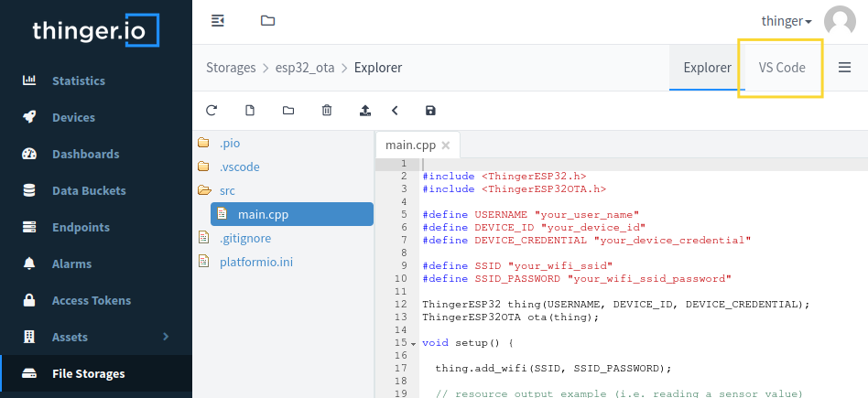This screenshot has width=868, height=398.
Task: Expand the Assets submenu chevron
Action: click(166, 336)
